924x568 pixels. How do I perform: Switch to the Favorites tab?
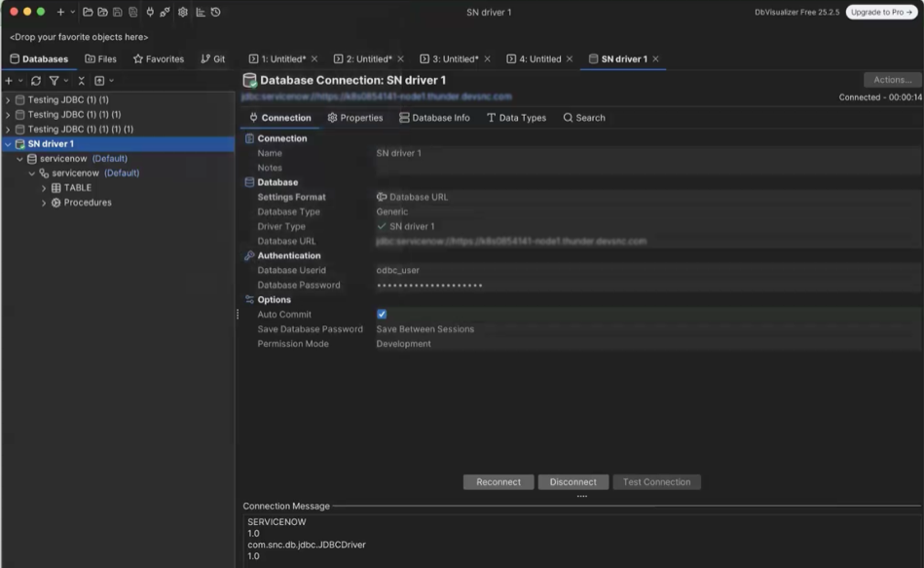pos(159,59)
